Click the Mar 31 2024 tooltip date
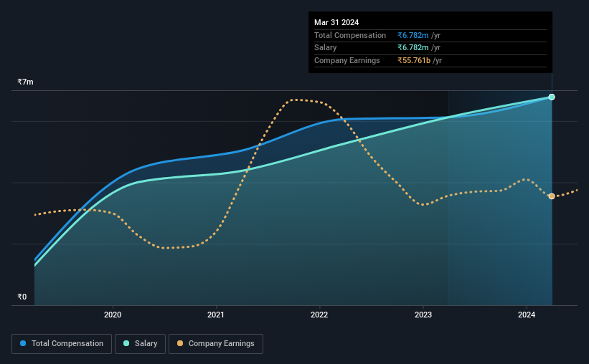This screenshot has width=589, height=364. [336, 22]
